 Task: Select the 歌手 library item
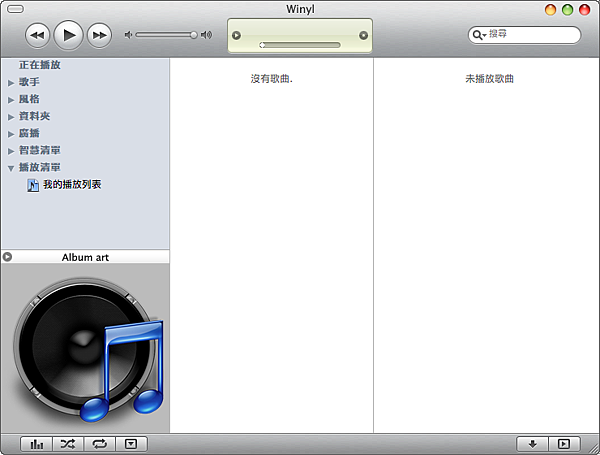pos(29,82)
